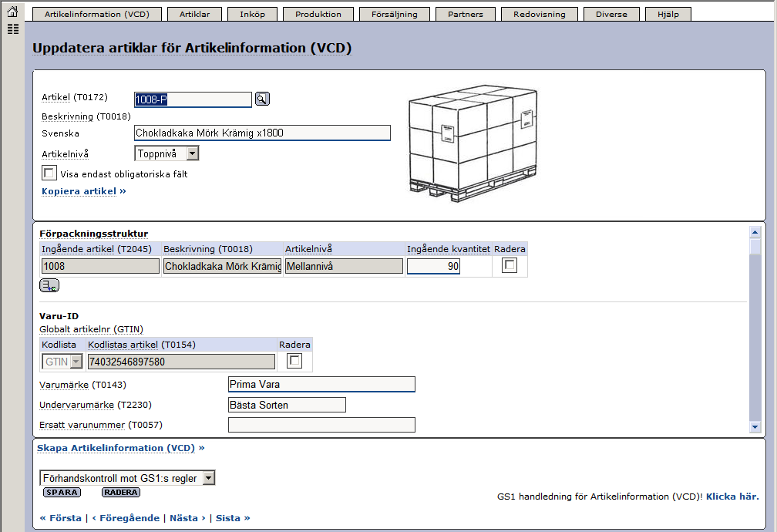Click Skapa Artikelinformation (VCD) link
This screenshot has height=532, width=777.
tap(120, 448)
